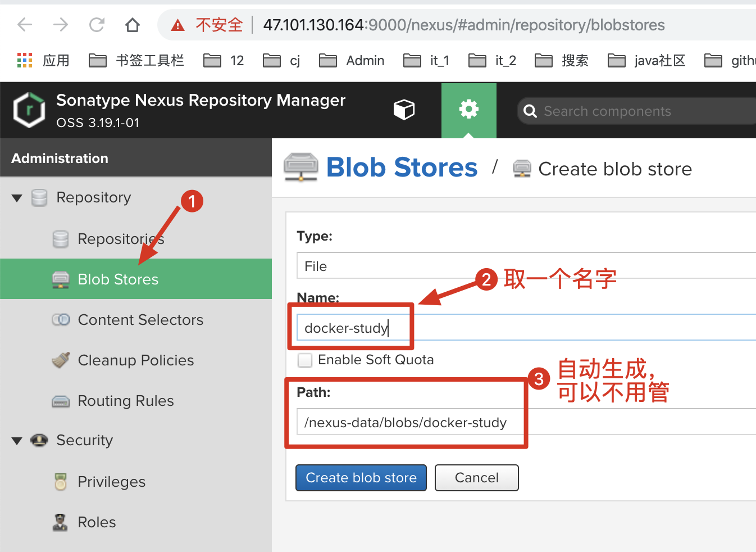
Task: Click the Repositories item icon
Action: tap(61, 239)
